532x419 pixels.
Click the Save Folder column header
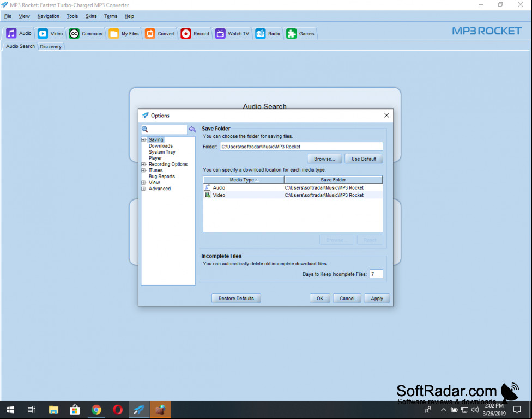pyautogui.click(x=333, y=179)
